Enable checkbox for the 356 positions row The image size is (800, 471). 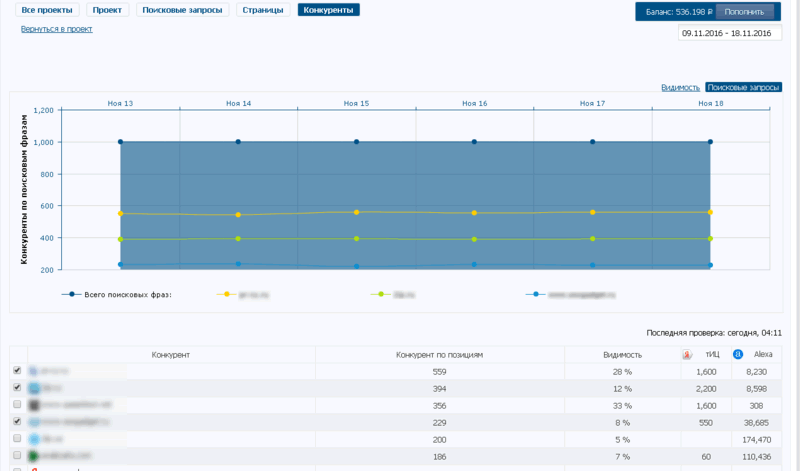tap(17, 404)
